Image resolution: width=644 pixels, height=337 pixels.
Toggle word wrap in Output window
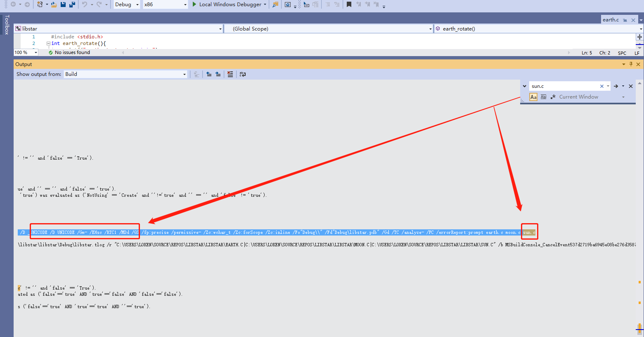coord(243,74)
